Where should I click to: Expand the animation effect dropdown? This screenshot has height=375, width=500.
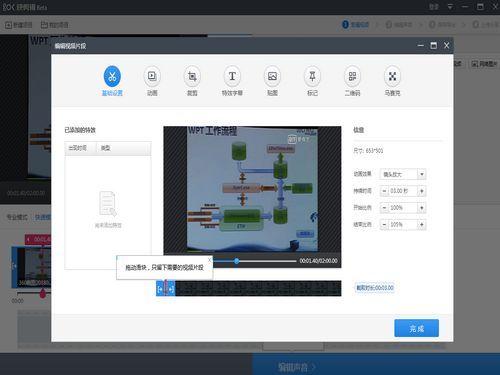click(x=422, y=174)
